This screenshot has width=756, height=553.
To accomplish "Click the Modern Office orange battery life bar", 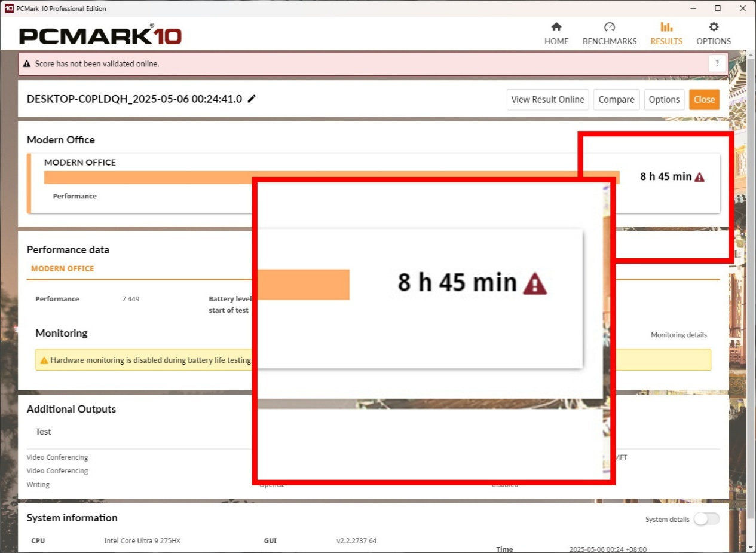I will pyautogui.click(x=332, y=178).
